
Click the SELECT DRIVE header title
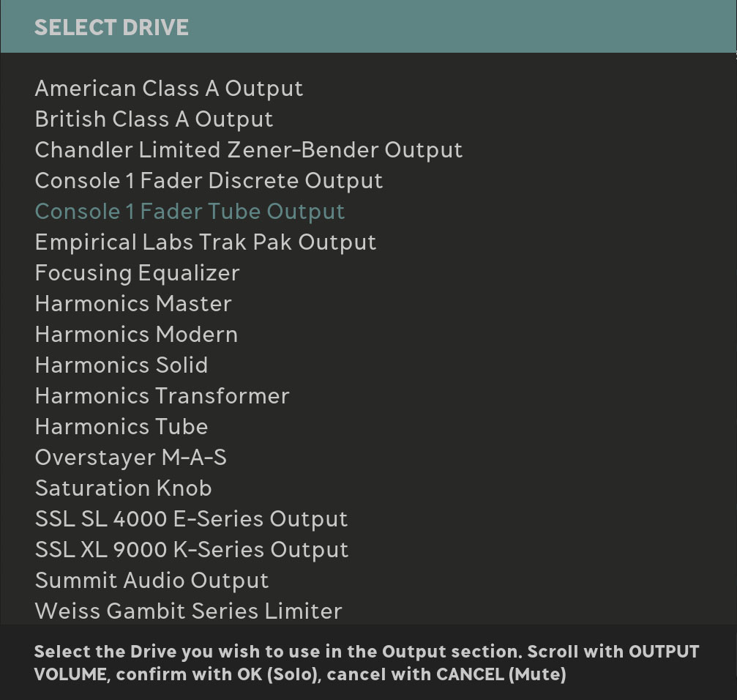coord(111,27)
